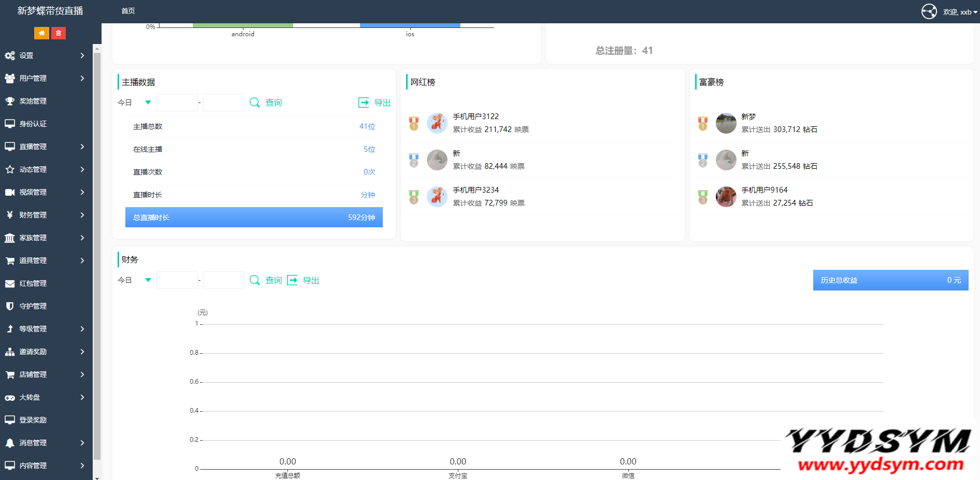The height and width of the screenshot is (480, 980).
Task: Click 导出 link in 主播数据 panel
Action: 382,103
